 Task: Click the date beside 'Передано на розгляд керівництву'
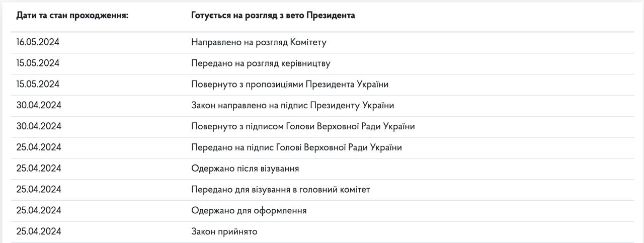coord(38,63)
